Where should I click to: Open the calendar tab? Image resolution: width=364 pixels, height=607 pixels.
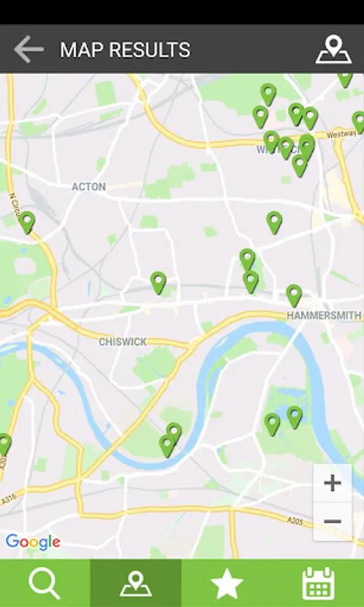point(318,583)
